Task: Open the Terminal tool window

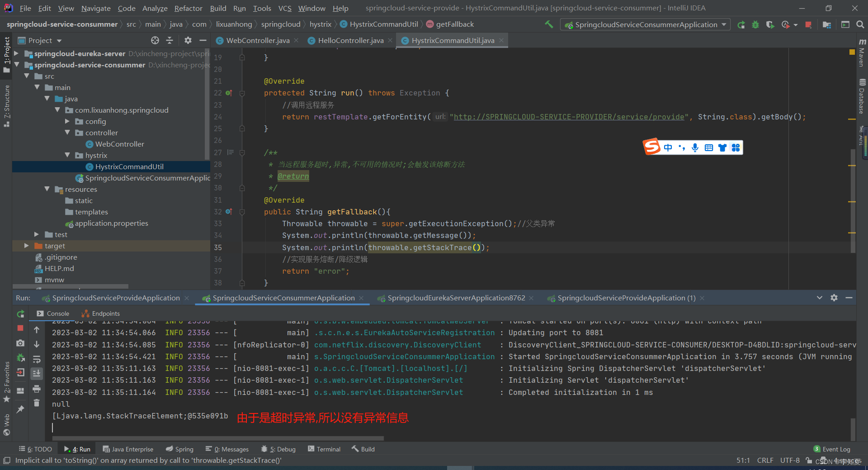Action: [x=324, y=449]
